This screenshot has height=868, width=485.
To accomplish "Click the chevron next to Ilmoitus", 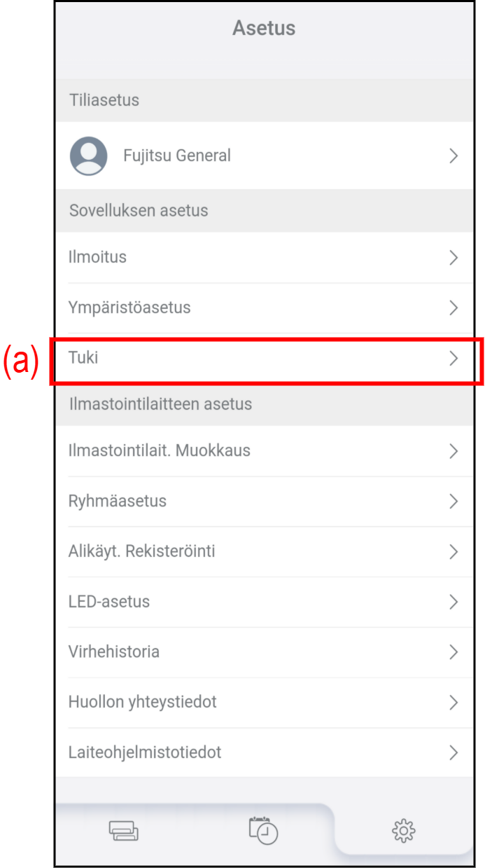I will [454, 257].
